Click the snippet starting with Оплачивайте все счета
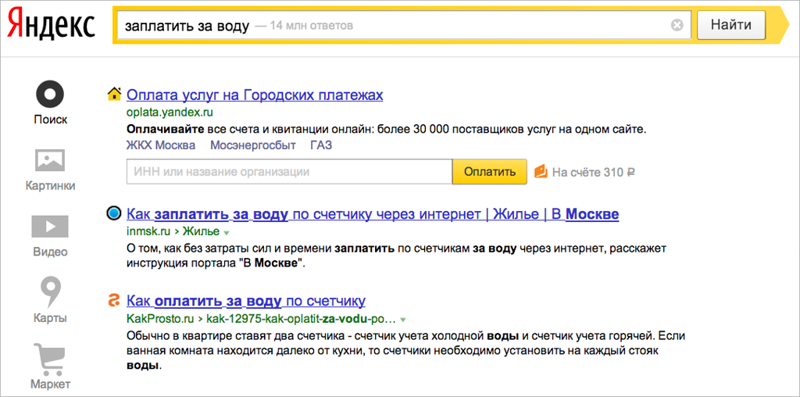 pyautogui.click(x=386, y=129)
